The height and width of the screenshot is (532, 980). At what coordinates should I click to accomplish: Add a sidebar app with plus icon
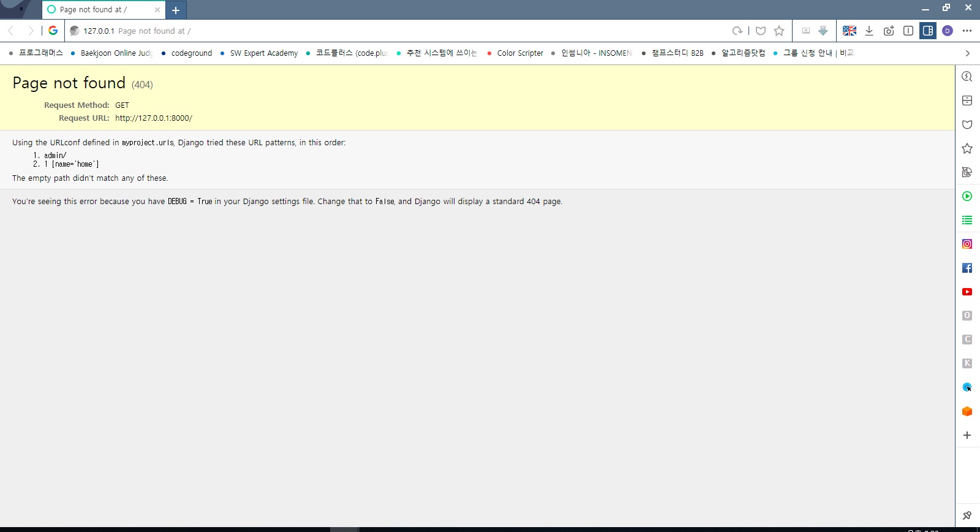pyautogui.click(x=967, y=435)
